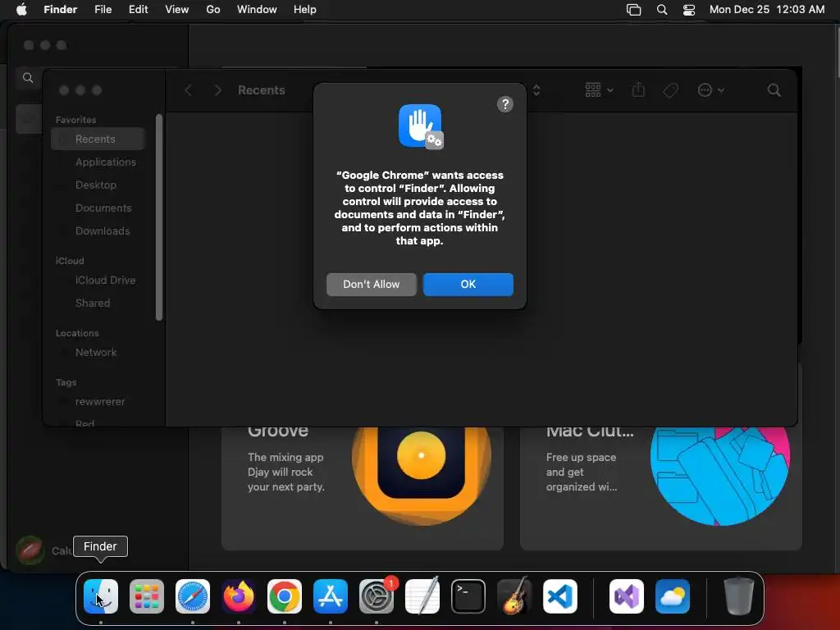Click the Stage Manager icon in menu bar
The width and height of the screenshot is (840, 630).
[634, 10]
